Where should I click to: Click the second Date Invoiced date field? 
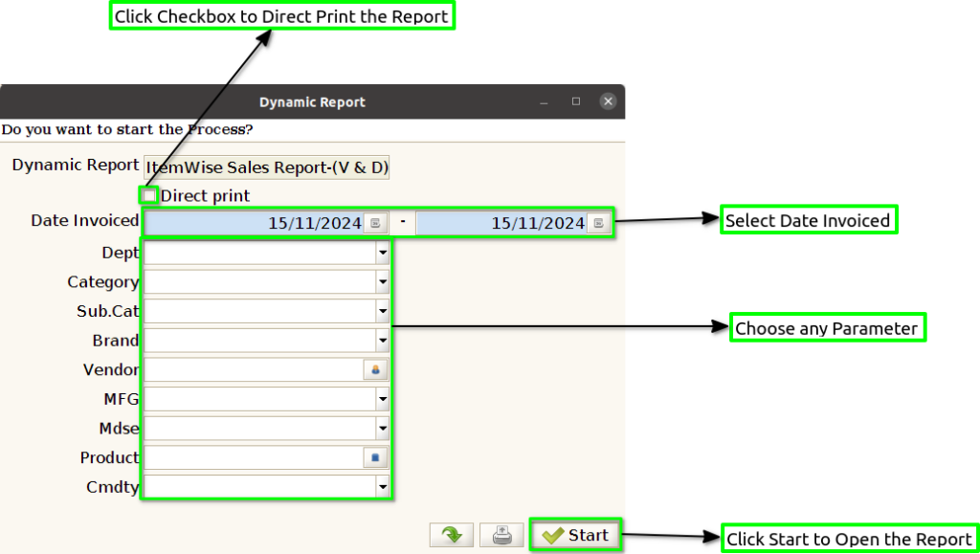pyautogui.click(x=501, y=223)
